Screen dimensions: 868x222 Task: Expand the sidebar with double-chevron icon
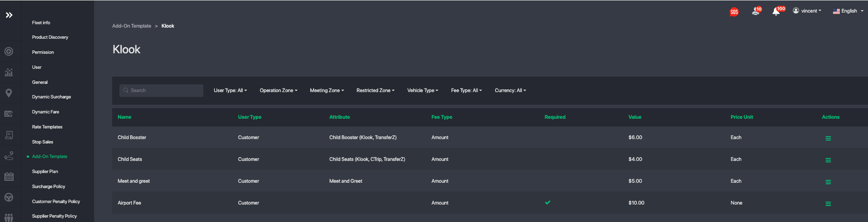9,15
